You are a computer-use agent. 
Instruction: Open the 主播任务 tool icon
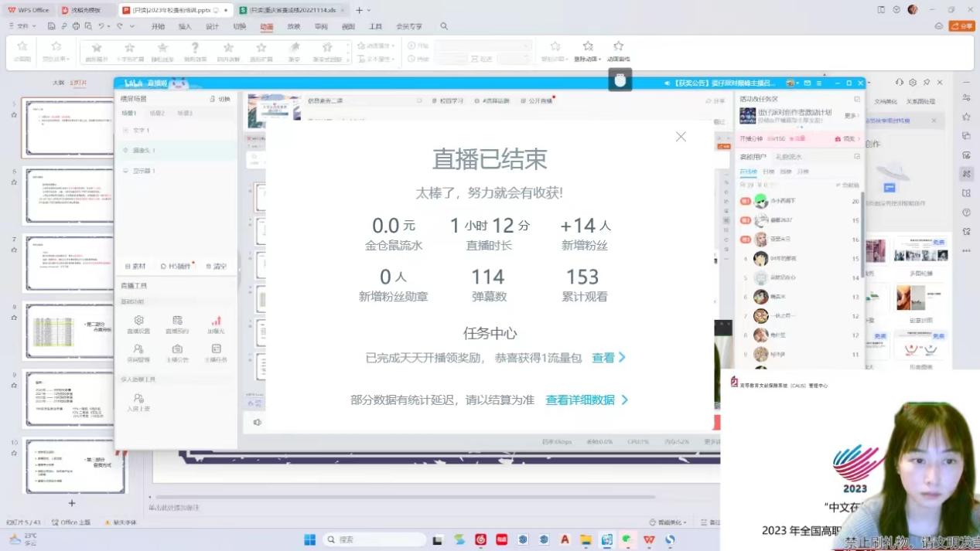pyautogui.click(x=216, y=349)
